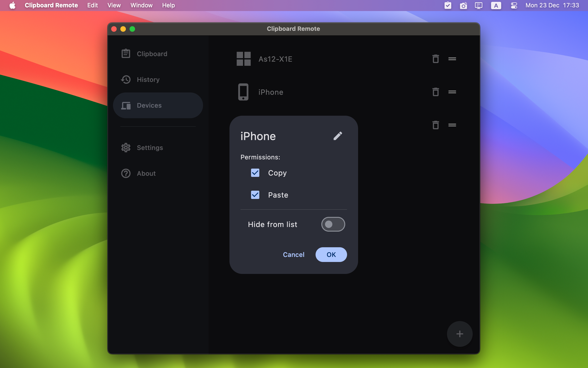The height and width of the screenshot is (368, 588).
Task: Go to History section label
Action: (148, 80)
